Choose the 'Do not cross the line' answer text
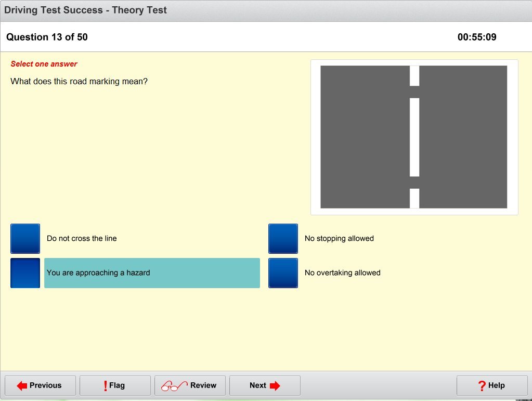 82,239
